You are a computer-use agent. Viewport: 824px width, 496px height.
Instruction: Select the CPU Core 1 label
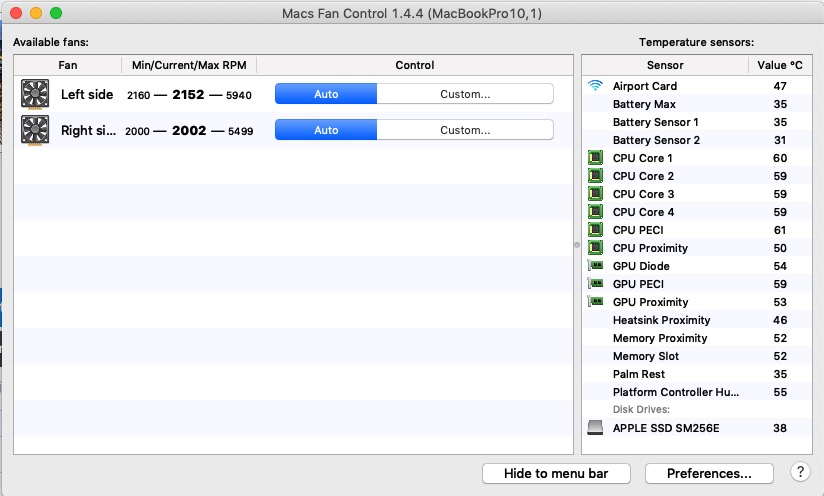tap(642, 158)
